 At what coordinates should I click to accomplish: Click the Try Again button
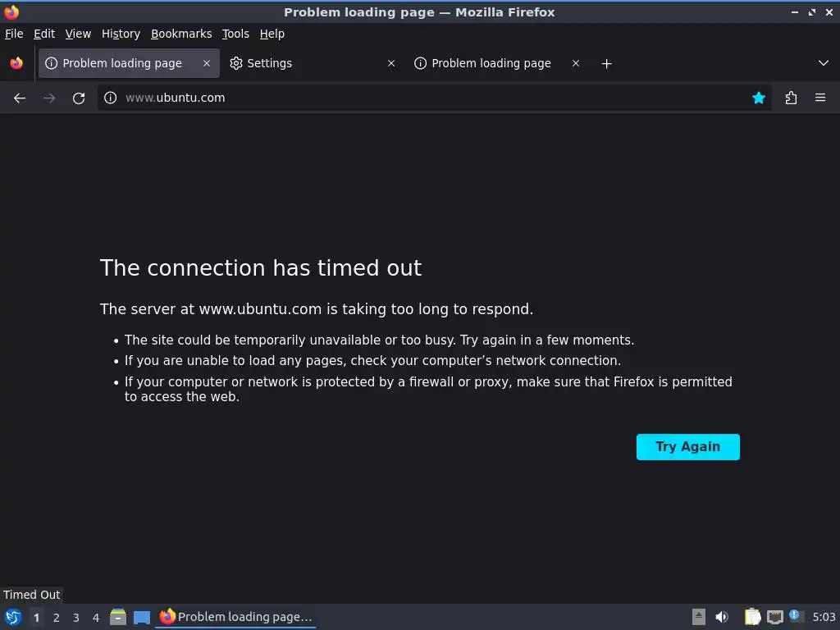pos(688,447)
